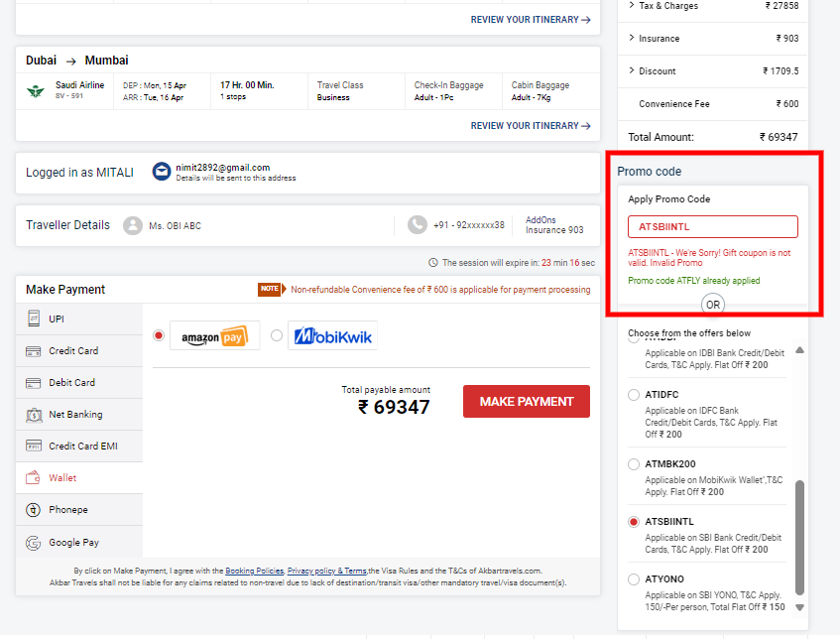Click Promo code ATFLY already applied message
Image resolution: width=840 pixels, height=640 pixels.
tap(694, 281)
